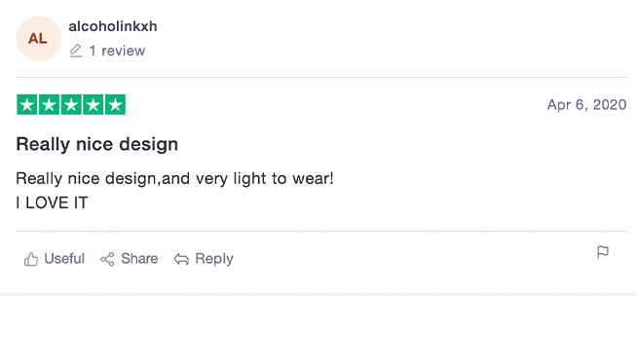Click the fifth green rating star
The height and width of the screenshot is (364, 636).
(115, 104)
